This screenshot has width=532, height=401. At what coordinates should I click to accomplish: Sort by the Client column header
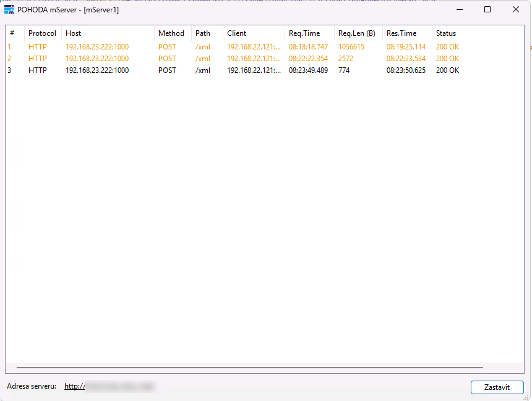[236, 33]
